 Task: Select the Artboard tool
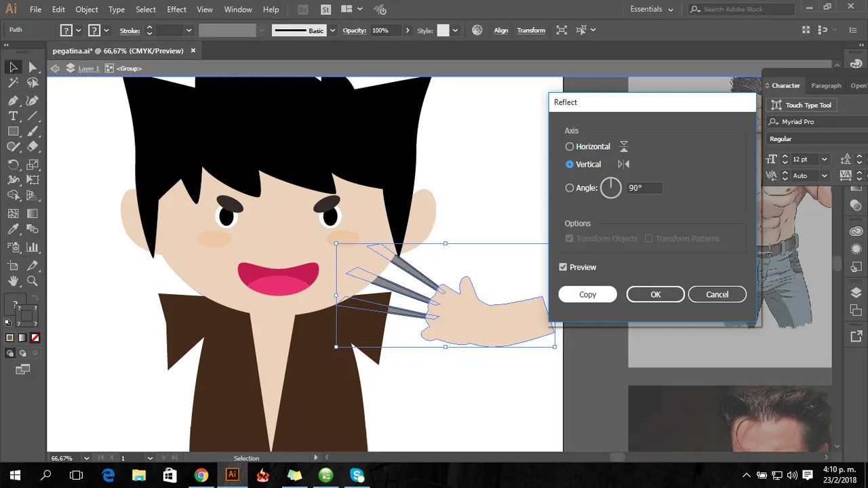click(x=13, y=266)
